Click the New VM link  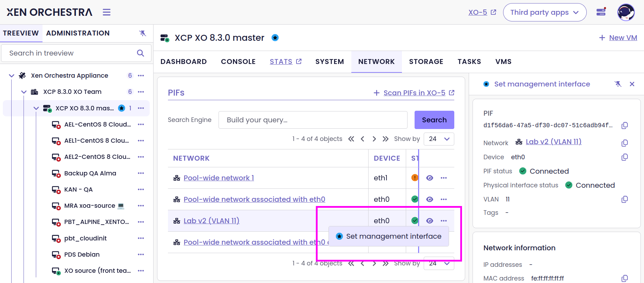click(x=618, y=38)
